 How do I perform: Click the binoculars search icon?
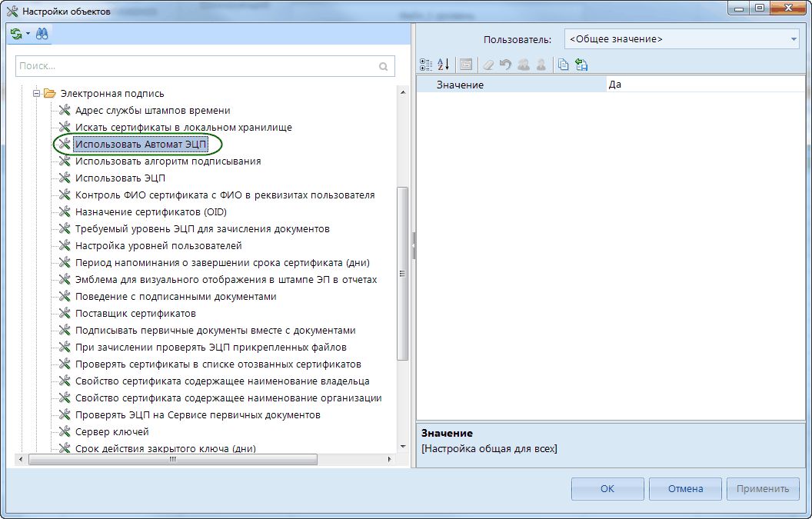coord(42,34)
